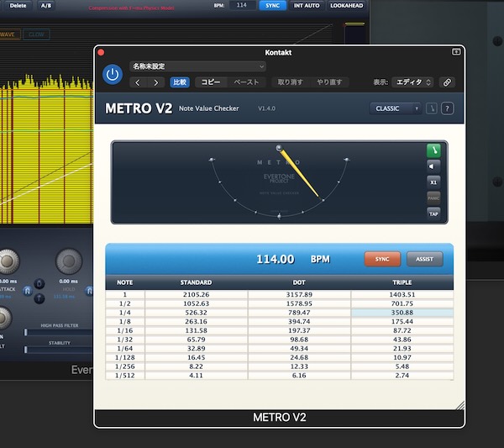Viewport: 504px width, 448px height.
Task: Toggle INT AUTO in background plugin
Action: (307, 6)
